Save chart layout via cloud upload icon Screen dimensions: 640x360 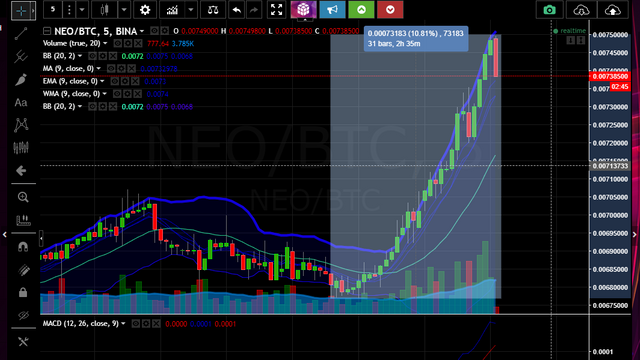click(x=613, y=10)
